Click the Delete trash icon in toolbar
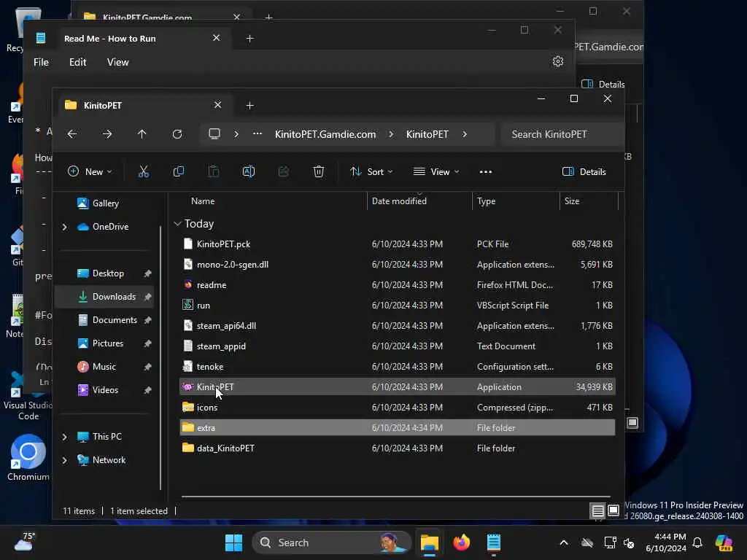This screenshot has width=747, height=560. pyautogui.click(x=319, y=172)
